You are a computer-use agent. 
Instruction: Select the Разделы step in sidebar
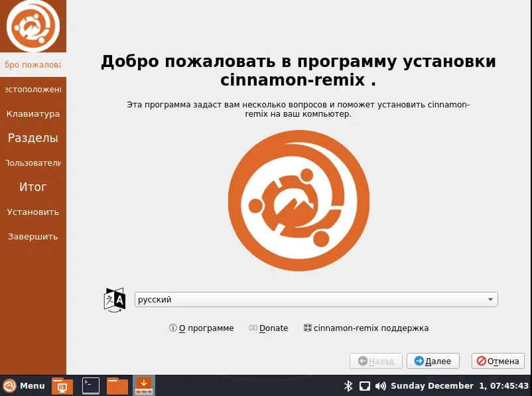click(x=33, y=138)
